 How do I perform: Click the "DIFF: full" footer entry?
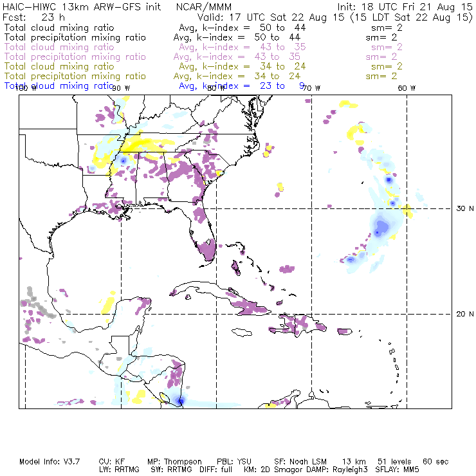216,470
